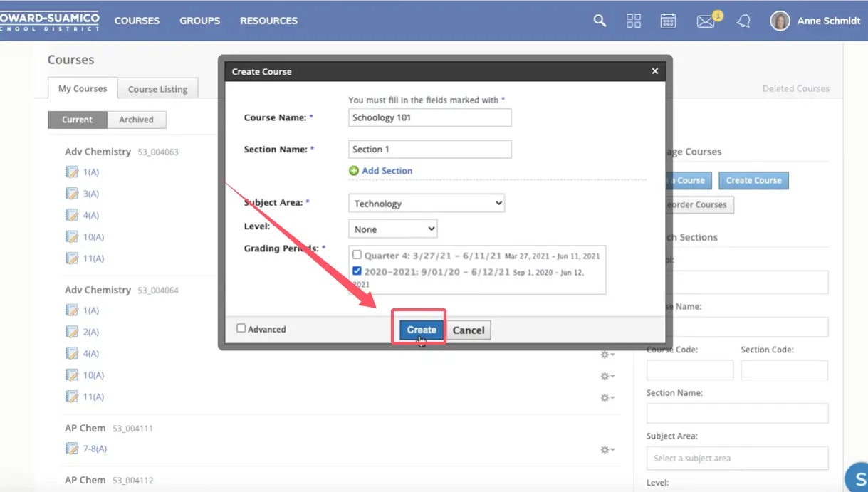Click the green Add Section plus icon
Viewport: 868px width, 492px height.
(x=354, y=171)
